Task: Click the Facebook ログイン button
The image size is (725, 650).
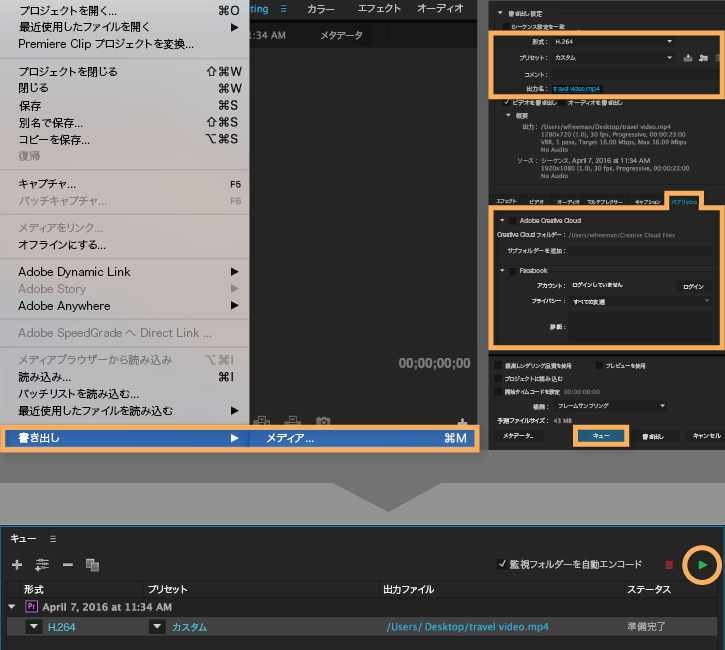Action: 693,287
